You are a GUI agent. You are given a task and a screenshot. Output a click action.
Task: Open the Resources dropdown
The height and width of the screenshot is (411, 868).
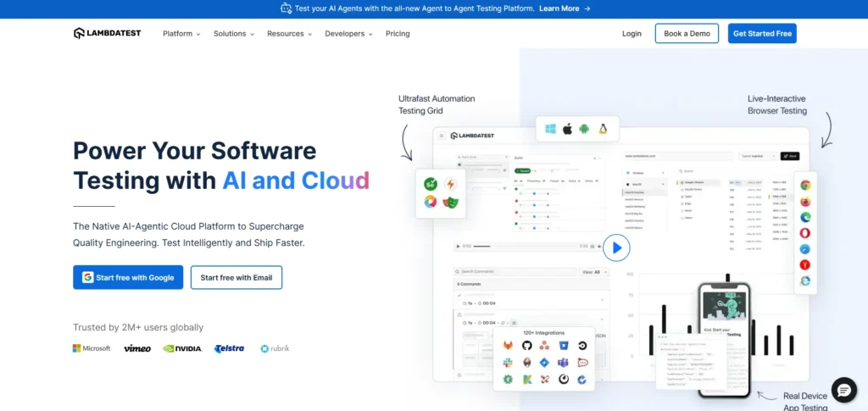[290, 34]
